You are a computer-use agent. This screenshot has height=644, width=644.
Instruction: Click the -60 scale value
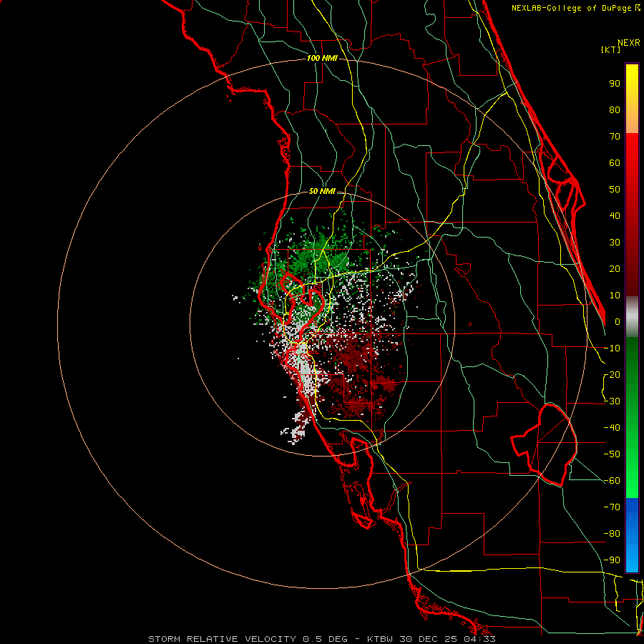(612, 481)
